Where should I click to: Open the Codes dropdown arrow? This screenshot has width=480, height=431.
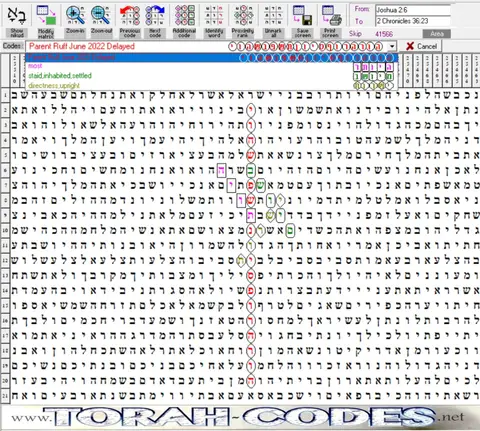392,46
